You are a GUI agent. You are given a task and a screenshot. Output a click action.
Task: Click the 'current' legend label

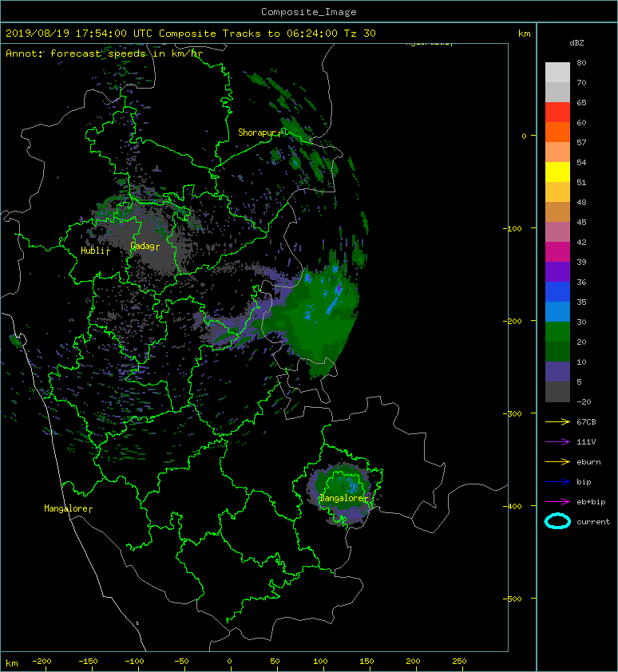(593, 522)
